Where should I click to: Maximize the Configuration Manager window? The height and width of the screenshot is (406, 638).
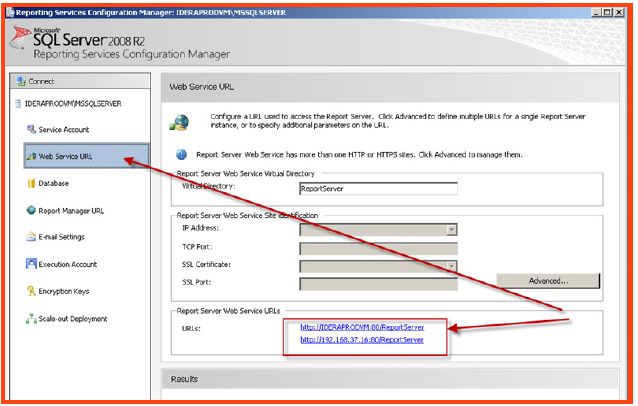(607, 13)
